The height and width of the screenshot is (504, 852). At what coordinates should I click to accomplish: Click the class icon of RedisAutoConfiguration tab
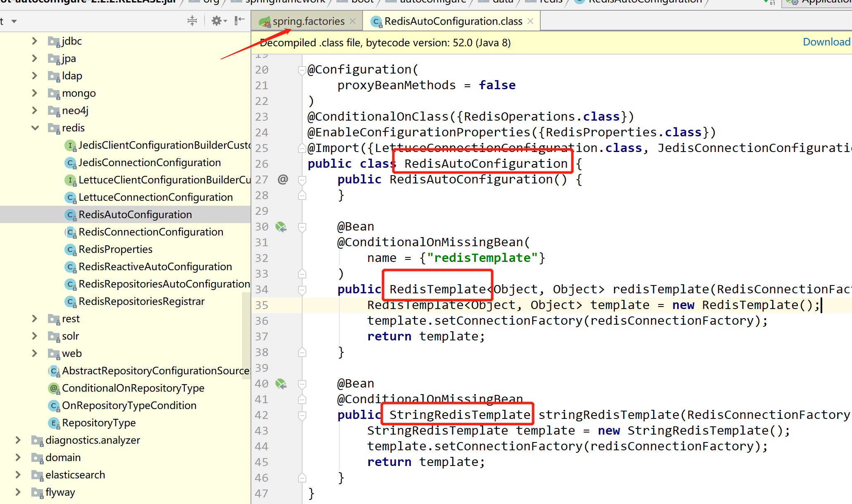(x=377, y=21)
